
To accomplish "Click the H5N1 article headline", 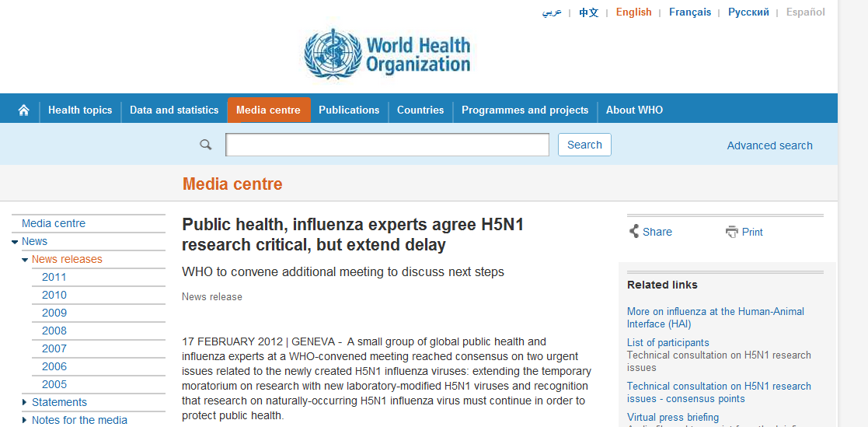I will tap(353, 235).
